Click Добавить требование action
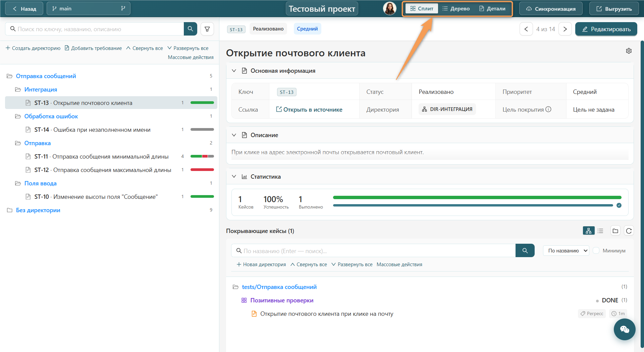Screen dimensions: 644x352 pos(93,48)
